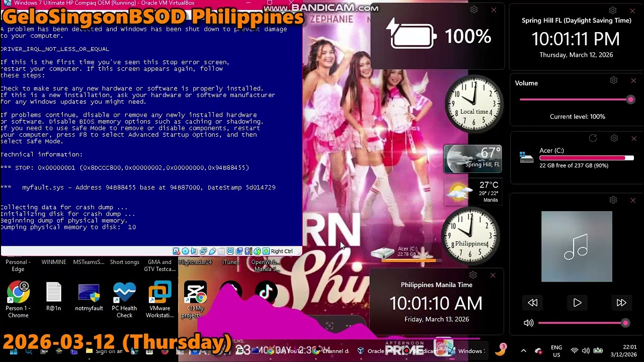The height and width of the screenshot is (362, 644).
Task: Click the VirtualBox keyboard capture arrow icon
Action: [266, 251]
